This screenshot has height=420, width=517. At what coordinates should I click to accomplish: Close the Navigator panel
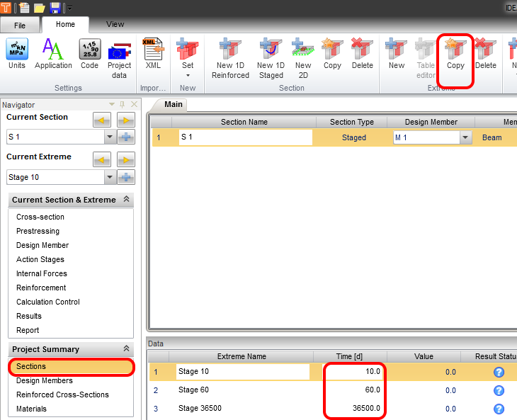click(x=134, y=105)
